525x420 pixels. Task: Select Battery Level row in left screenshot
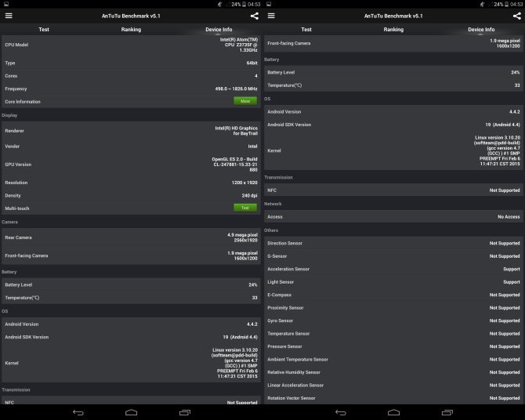[132, 284]
